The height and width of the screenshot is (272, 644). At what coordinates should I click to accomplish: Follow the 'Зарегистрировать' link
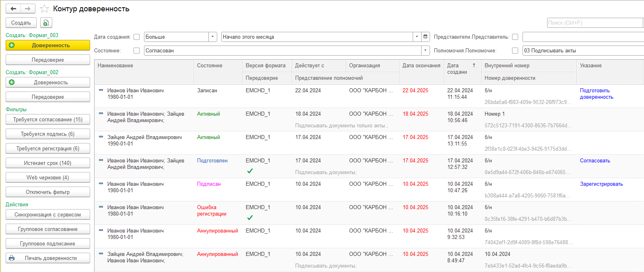click(x=601, y=184)
